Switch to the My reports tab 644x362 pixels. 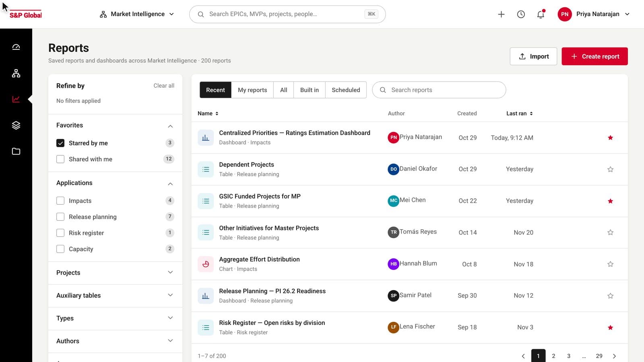click(252, 90)
